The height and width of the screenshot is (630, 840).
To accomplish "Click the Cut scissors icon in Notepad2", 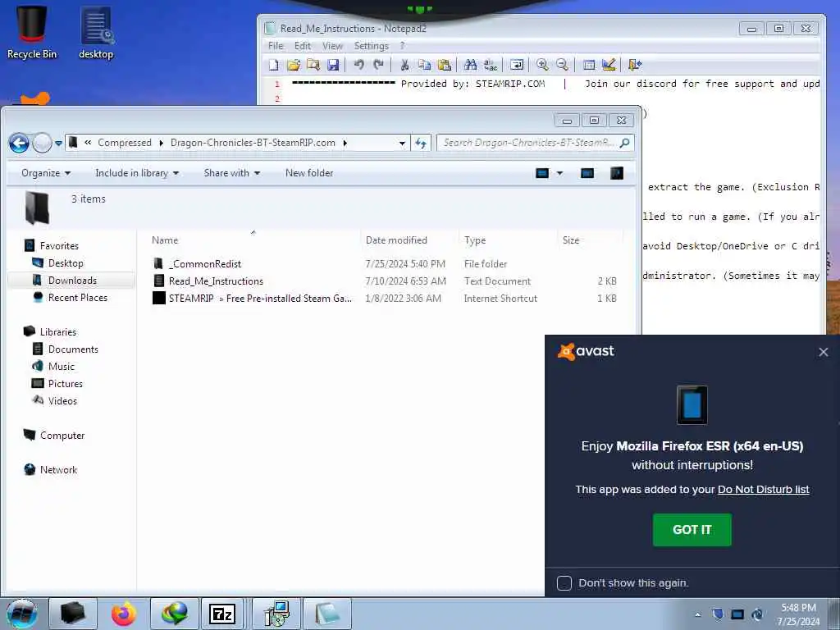I will [x=405, y=65].
